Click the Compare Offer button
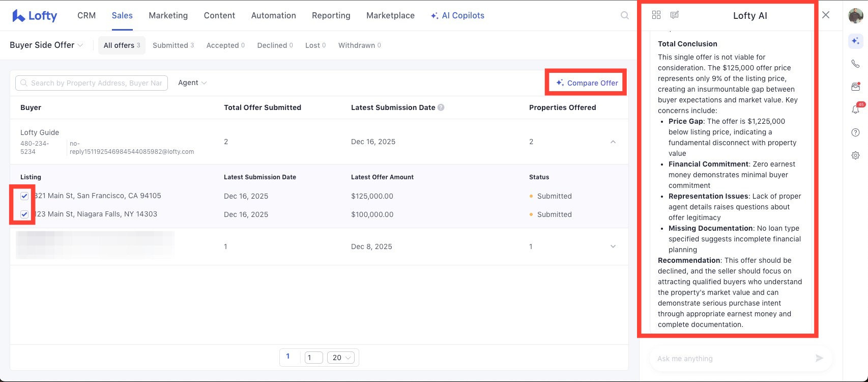The image size is (868, 382). coord(587,83)
